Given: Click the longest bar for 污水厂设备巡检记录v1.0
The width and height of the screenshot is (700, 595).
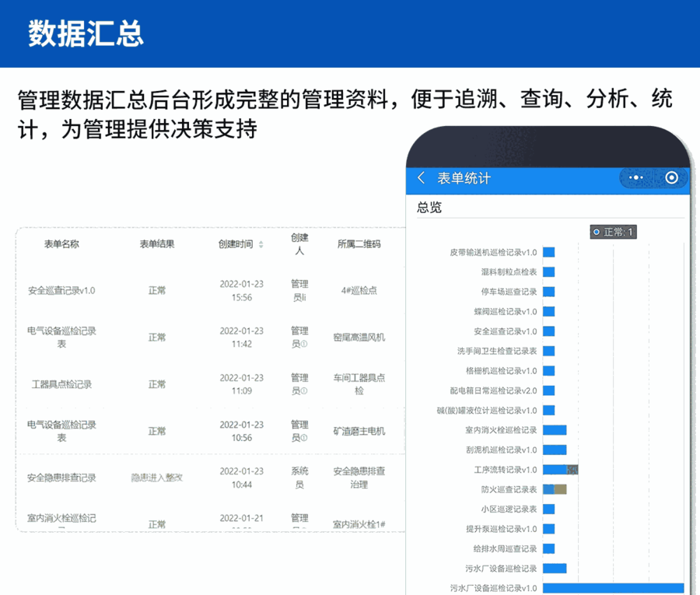Looking at the screenshot, I should click(613, 588).
